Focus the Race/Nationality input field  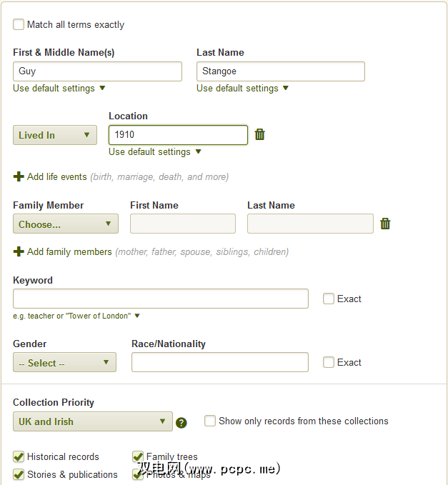219,362
